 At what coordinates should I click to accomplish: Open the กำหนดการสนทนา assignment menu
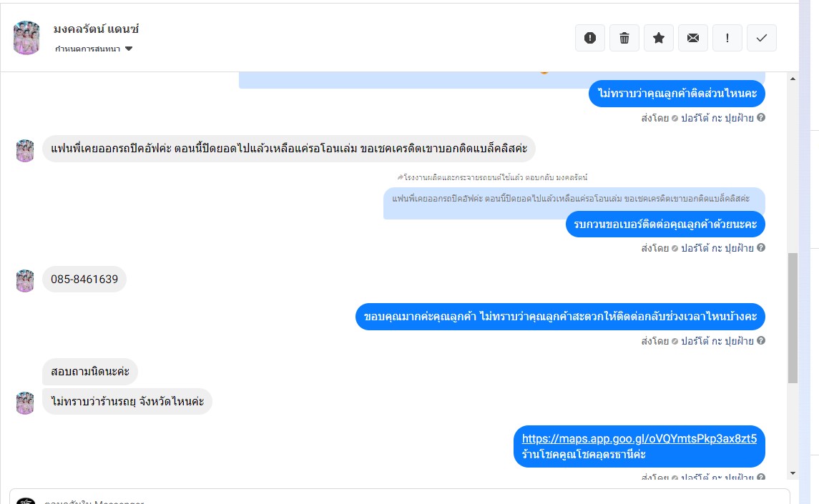pyautogui.click(x=94, y=49)
